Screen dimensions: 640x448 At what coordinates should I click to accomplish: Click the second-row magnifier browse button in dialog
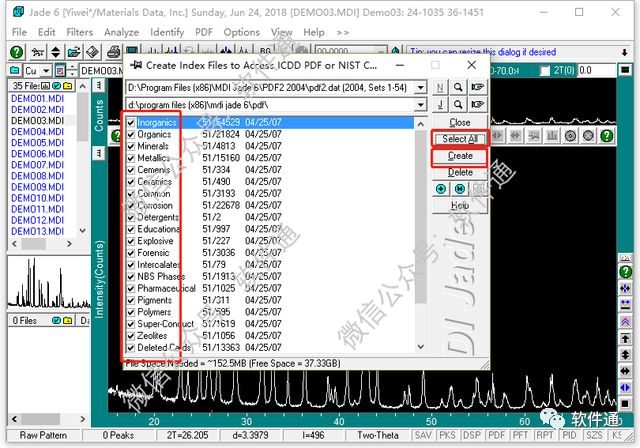(x=458, y=104)
